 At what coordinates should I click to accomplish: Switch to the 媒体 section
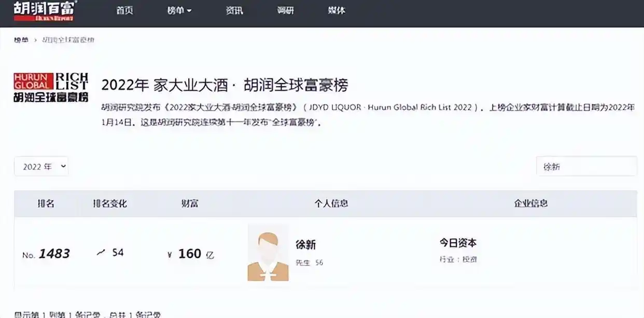point(336,10)
